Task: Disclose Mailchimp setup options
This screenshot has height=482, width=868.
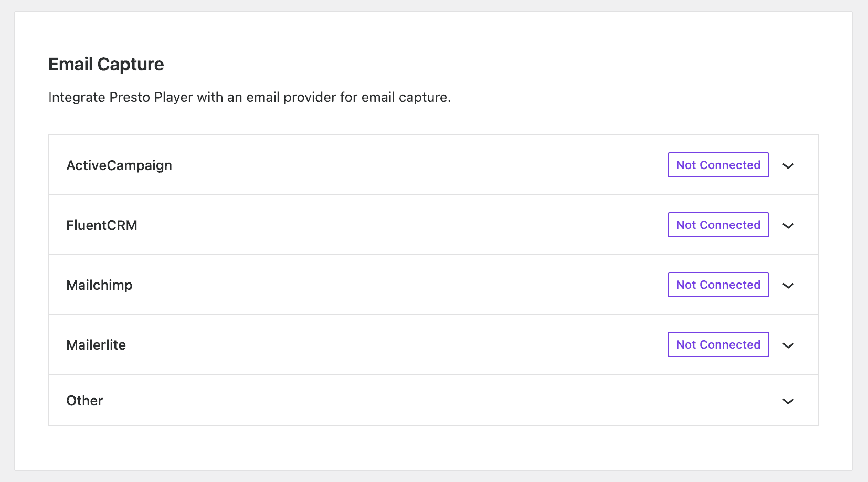Action: pyautogui.click(x=788, y=286)
